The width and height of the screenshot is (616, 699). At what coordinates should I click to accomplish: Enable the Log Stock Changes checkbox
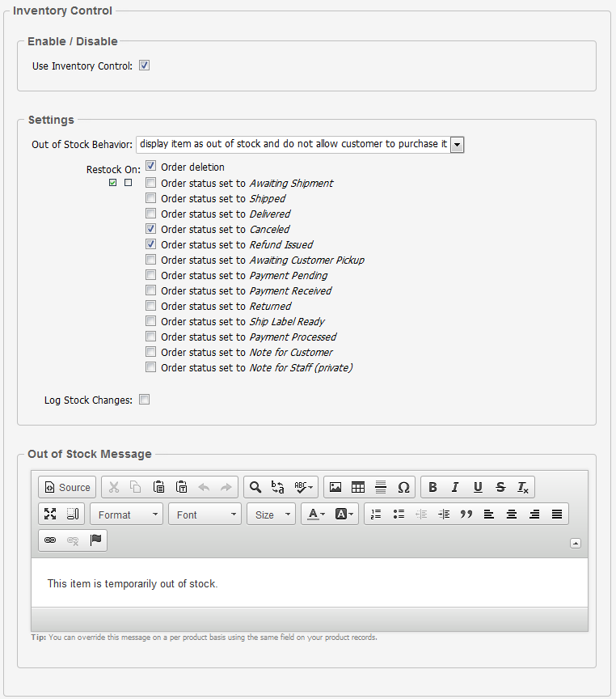pyautogui.click(x=145, y=400)
